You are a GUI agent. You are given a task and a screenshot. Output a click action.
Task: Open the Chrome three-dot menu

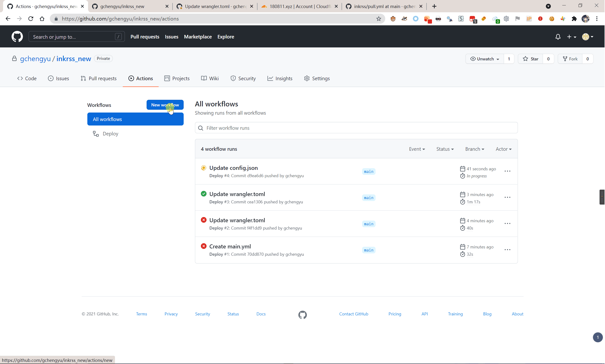[597, 19]
